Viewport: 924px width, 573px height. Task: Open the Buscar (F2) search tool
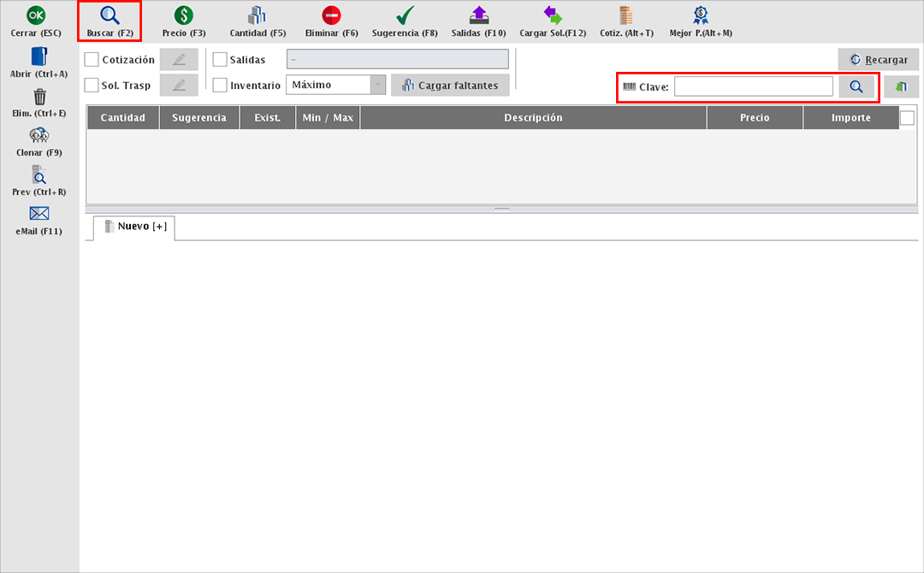[x=110, y=15]
